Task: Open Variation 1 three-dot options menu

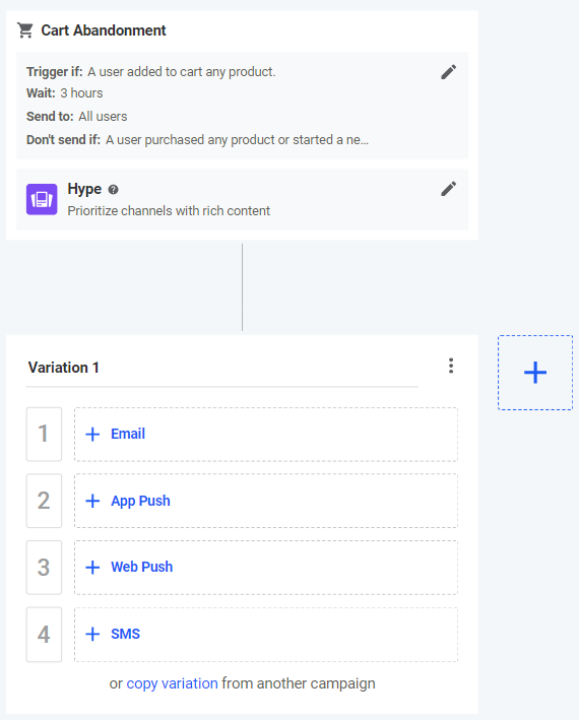Action: pyautogui.click(x=451, y=366)
